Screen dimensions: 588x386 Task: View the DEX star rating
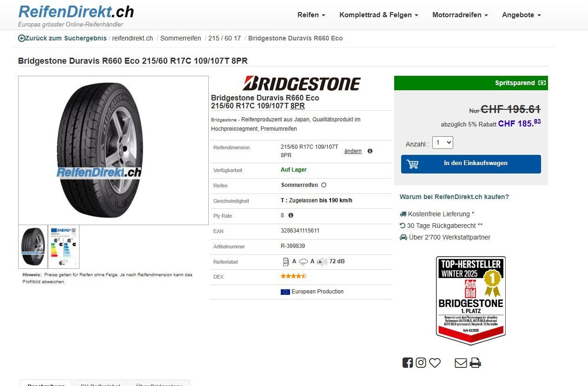[293, 276]
